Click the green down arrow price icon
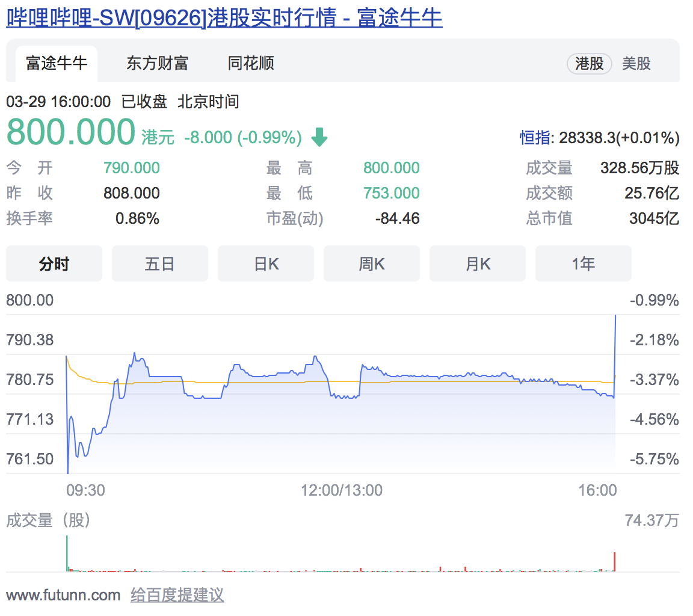The image size is (693, 616). 319,138
